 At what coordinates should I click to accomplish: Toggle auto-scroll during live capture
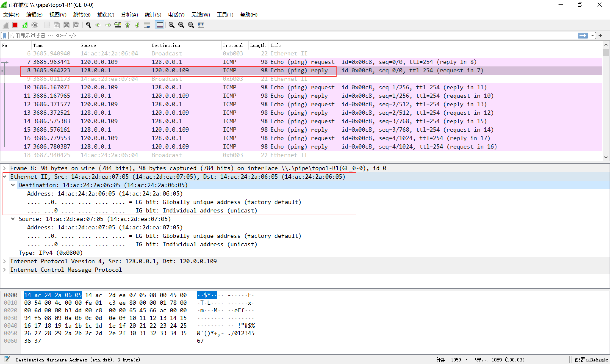(147, 25)
